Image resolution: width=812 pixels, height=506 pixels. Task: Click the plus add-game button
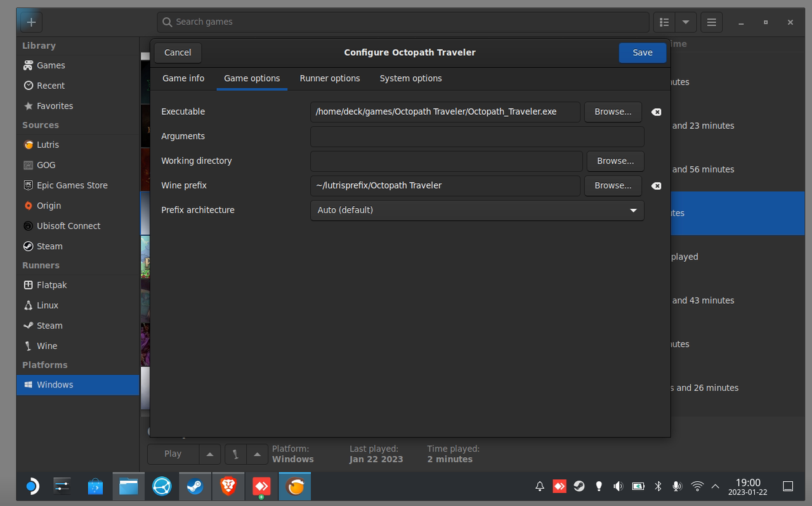tap(30, 22)
